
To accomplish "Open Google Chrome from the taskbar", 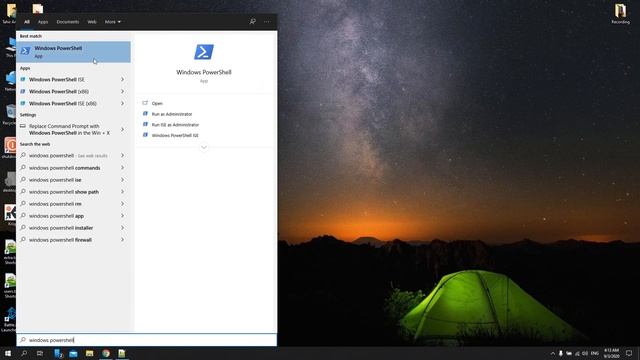I will point(106,353).
